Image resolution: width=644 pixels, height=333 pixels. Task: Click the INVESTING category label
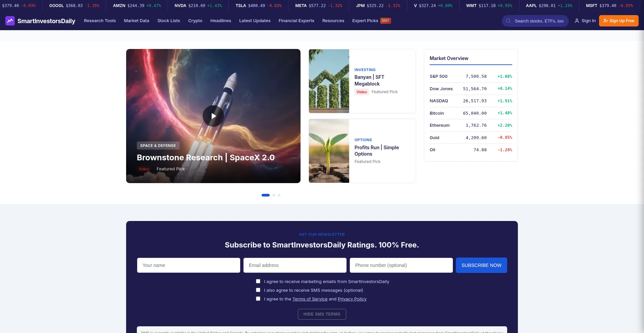tap(365, 70)
